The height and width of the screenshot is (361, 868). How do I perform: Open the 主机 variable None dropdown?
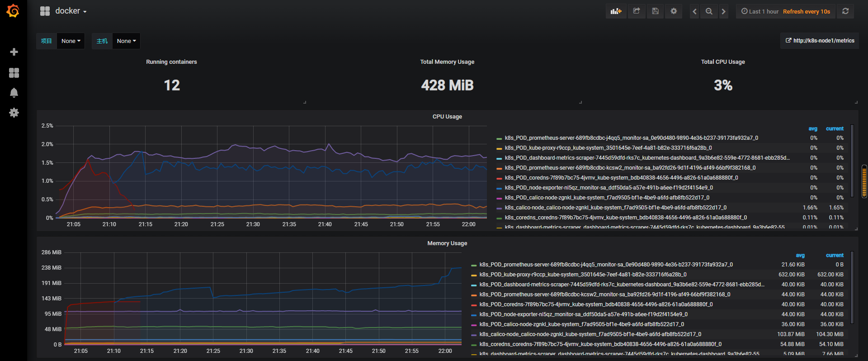click(126, 41)
